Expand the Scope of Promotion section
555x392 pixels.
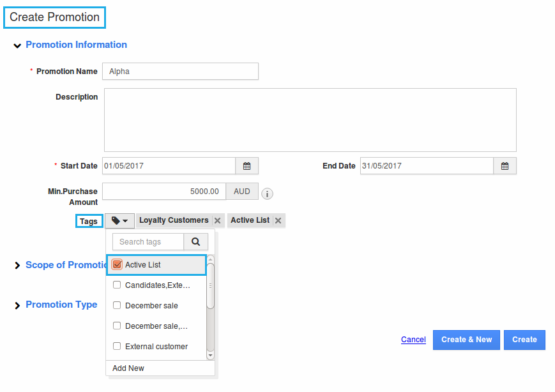pos(17,264)
